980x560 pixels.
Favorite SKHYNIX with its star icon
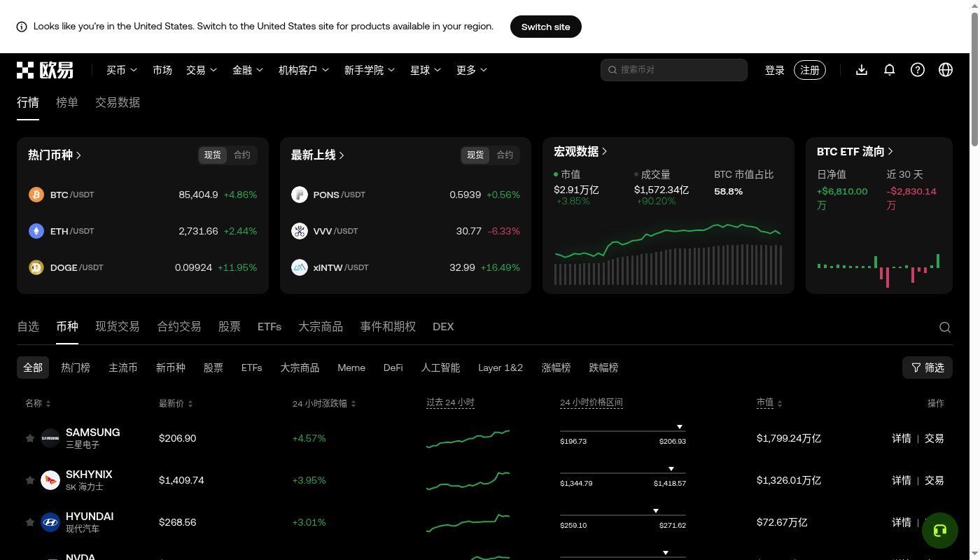pos(30,480)
